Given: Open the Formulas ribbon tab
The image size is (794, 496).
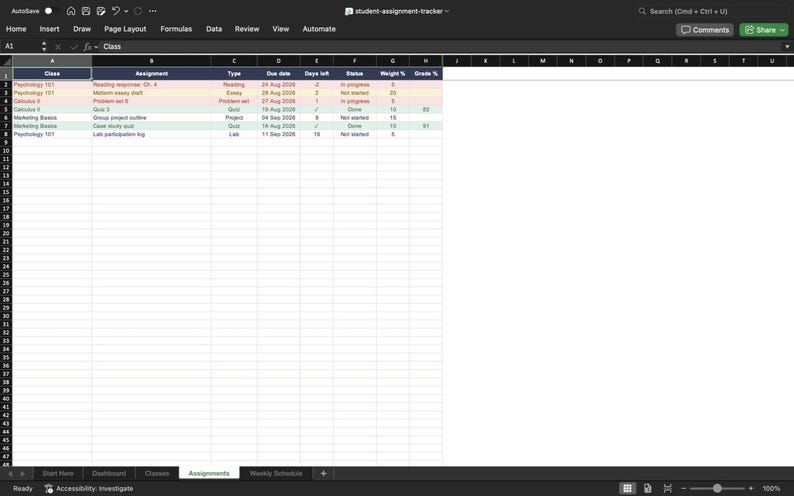Looking at the screenshot, I should (x=176, y=29).
